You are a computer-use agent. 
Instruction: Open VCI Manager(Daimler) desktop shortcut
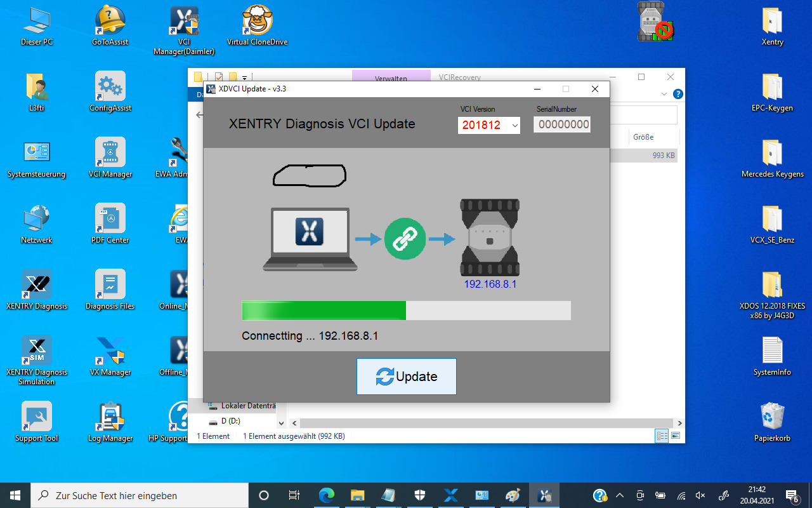tap(184, 30)
